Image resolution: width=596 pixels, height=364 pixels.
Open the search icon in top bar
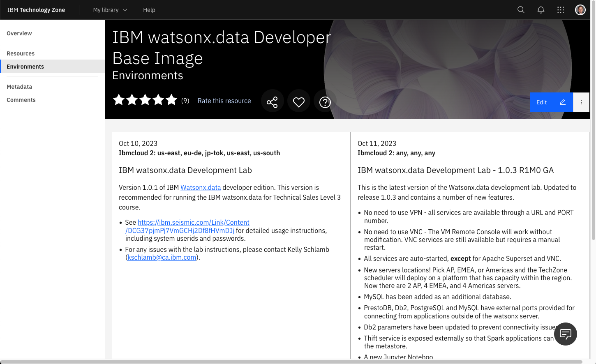(x=521, y=10)
